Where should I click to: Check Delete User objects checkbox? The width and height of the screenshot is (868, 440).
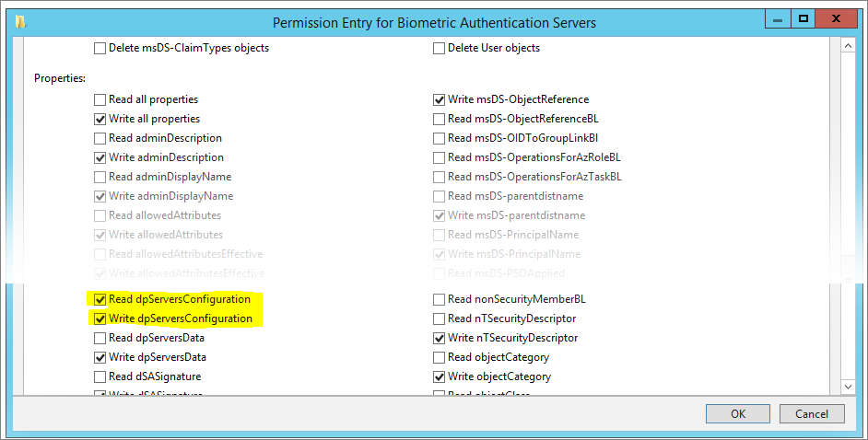pos(440,48)
